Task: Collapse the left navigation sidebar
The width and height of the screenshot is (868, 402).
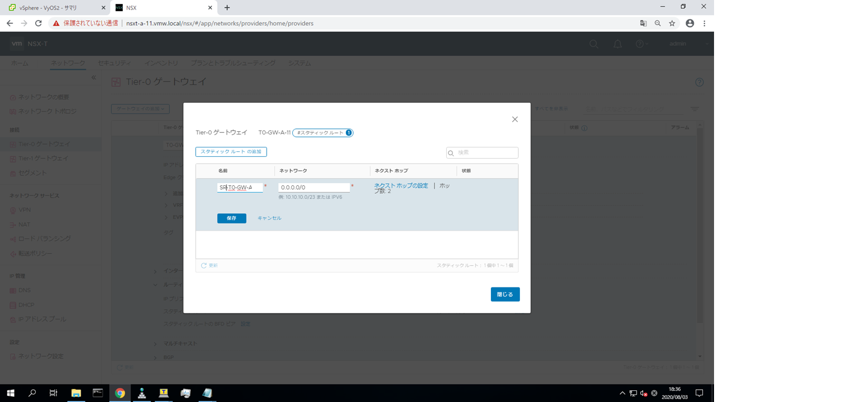Action: click(94, 77)
